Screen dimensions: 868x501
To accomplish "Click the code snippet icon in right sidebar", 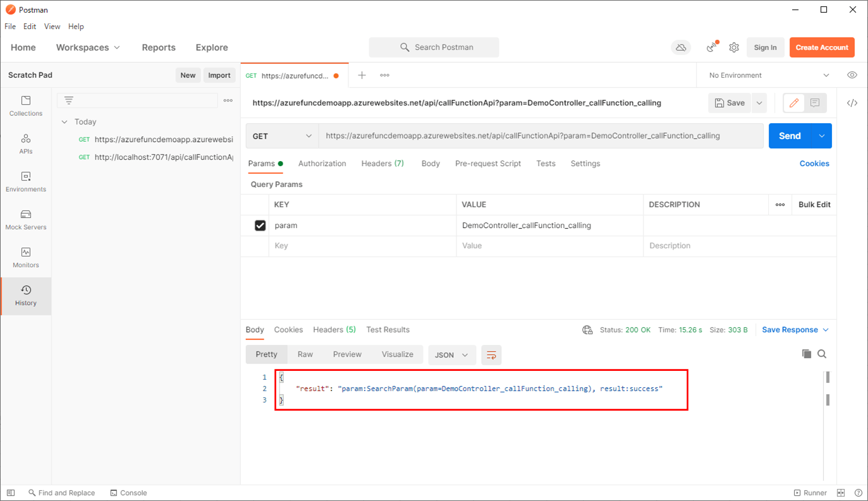I will click(x=852, y=103).
